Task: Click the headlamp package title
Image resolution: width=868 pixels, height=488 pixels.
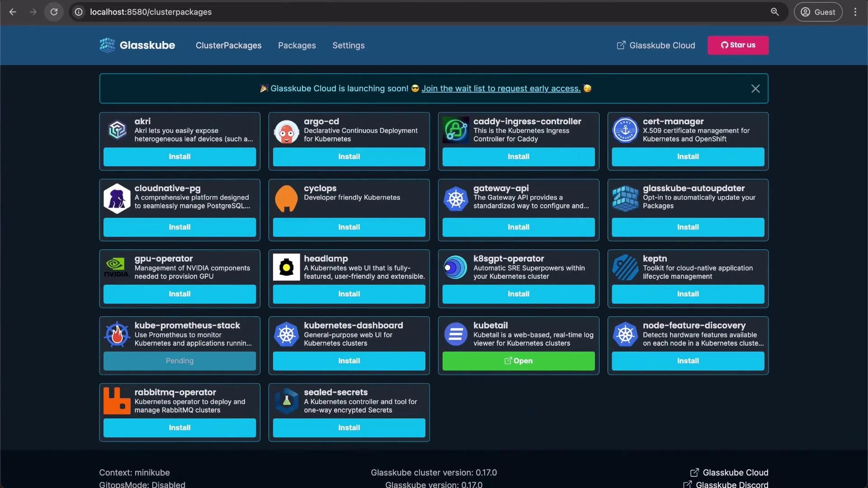Action: click(325, 258)
